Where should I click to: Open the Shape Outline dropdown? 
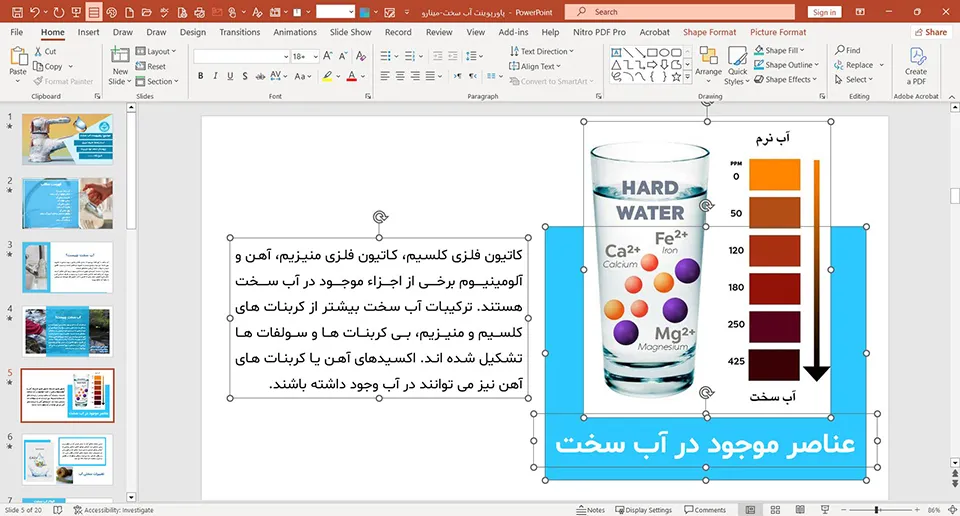point(787,65)
